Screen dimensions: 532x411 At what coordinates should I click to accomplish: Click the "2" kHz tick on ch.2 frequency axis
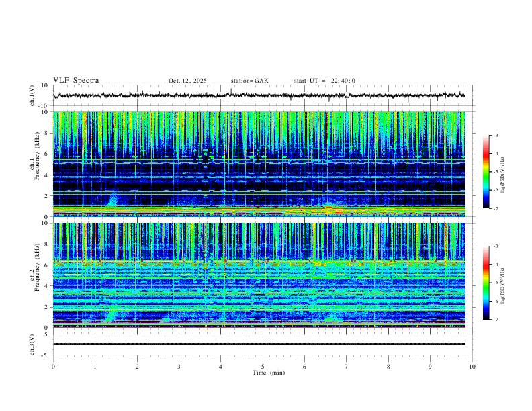(x=48, y=307)
